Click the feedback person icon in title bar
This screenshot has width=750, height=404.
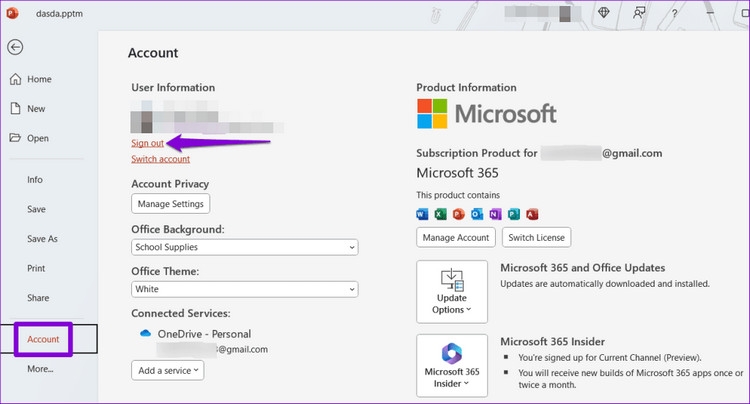click(639, 13)
